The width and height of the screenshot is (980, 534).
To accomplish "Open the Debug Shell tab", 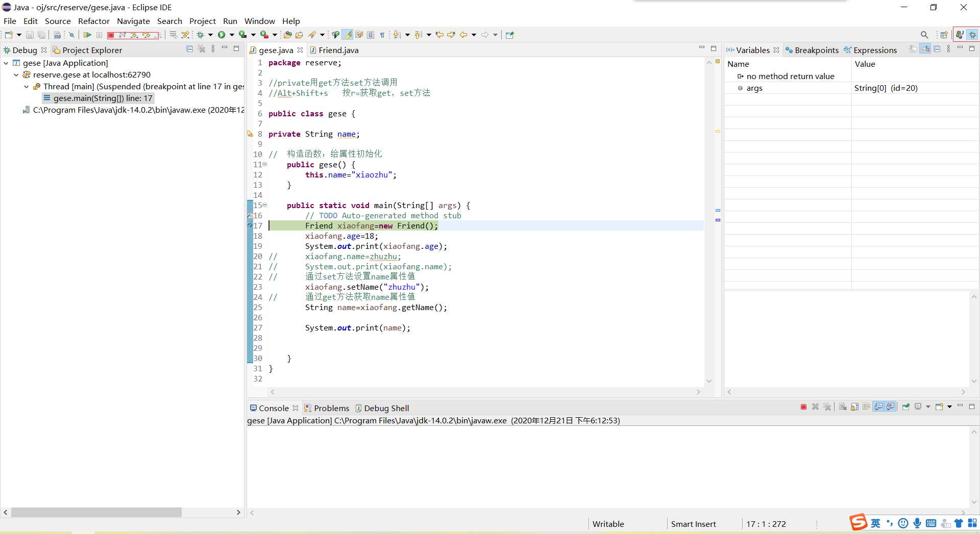I will [x=382, y=408].
